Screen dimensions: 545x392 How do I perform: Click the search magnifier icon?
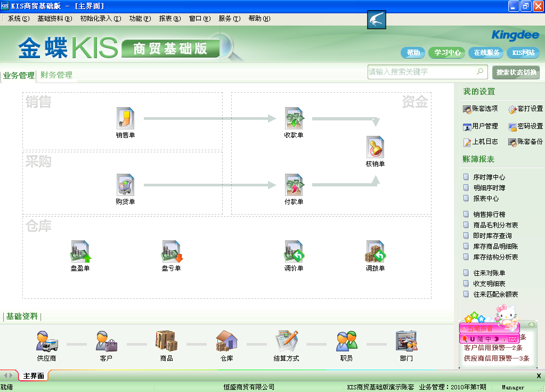[x=480, y=71]
